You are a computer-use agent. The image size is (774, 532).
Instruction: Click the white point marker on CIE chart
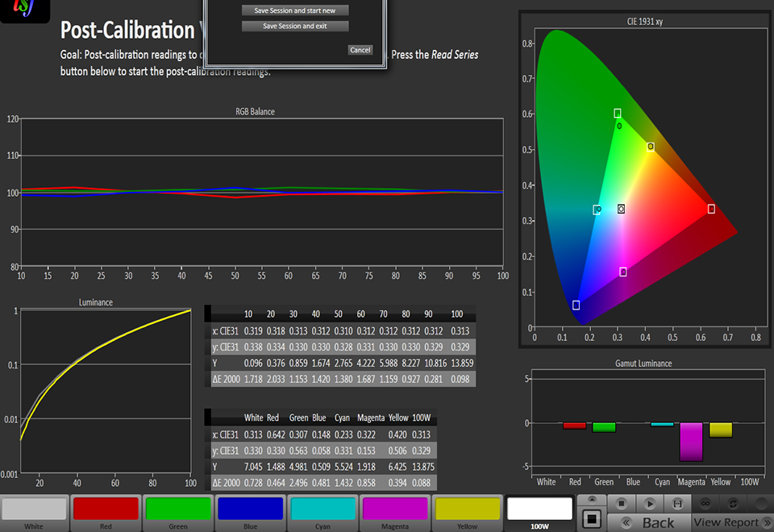tap(621, 210)
